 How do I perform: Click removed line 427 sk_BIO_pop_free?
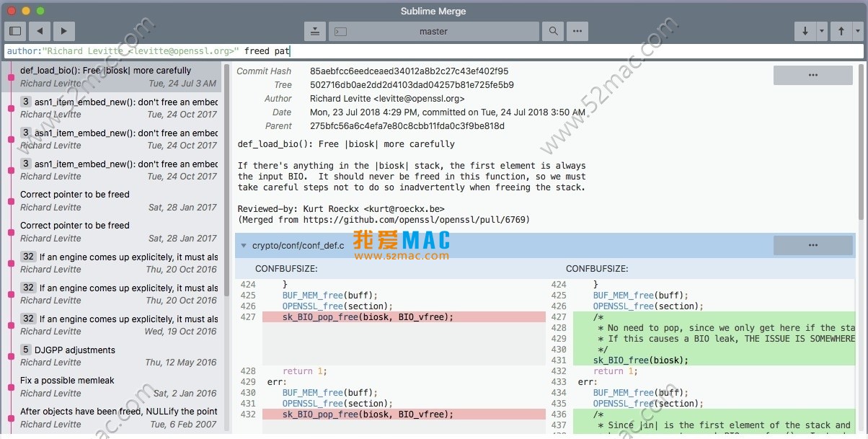tap(404, 317)
